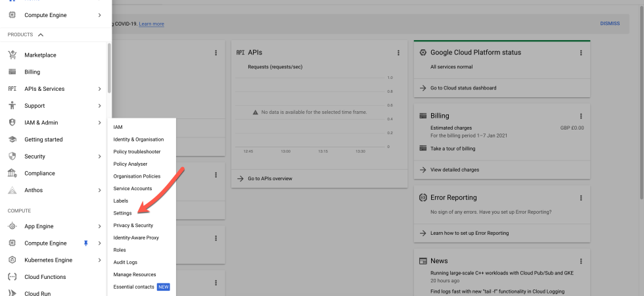644x296 pixels.
Task: Expand the App Engine submenu chevron
Action: [x=99, y=226]
